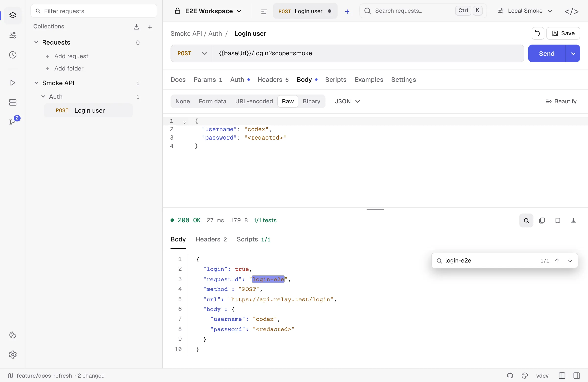Screen dimensions: 588x382
Task: Open the cookies icon in sidebar
Action: [12, 335]
